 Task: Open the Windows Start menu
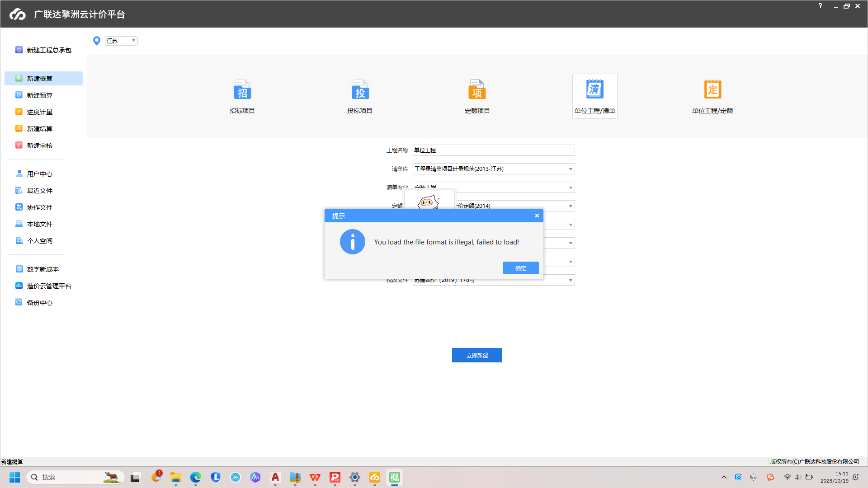14,477
